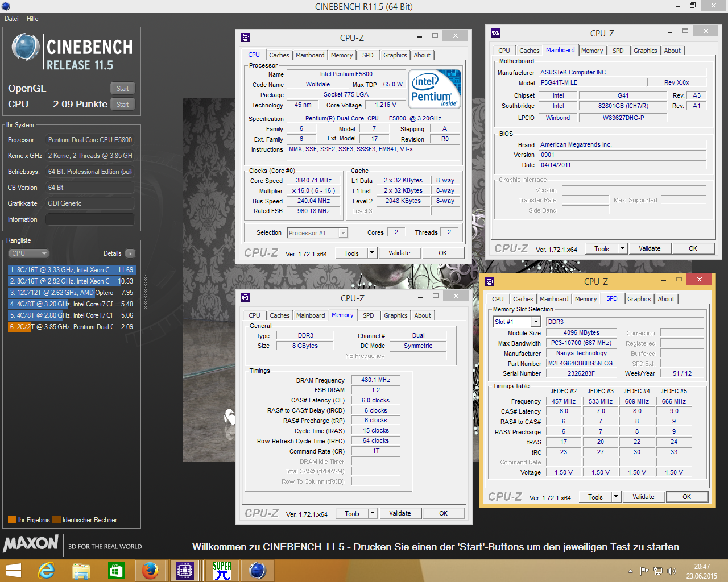Open the network tray icon
The height and width of the screenshot is (582, 728).
(658, 571)
